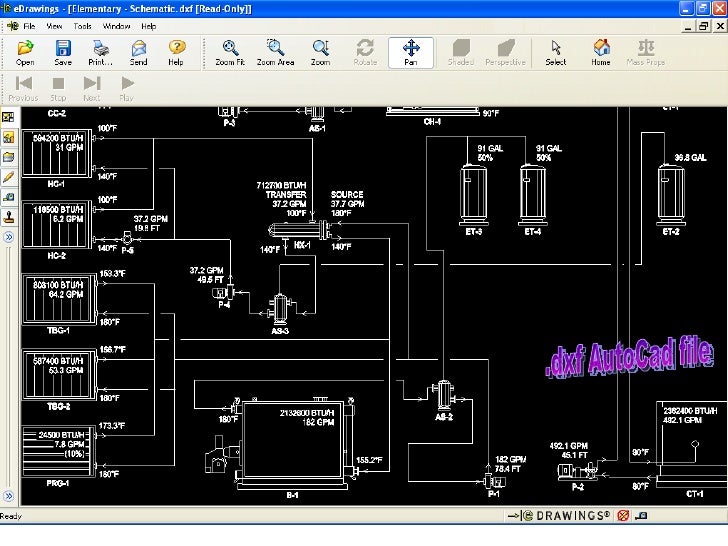Click the P-2 pump label
The height and width of the screenshot is (546, 728).
578,487
